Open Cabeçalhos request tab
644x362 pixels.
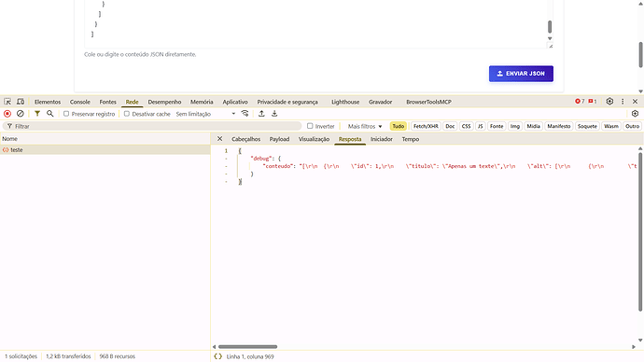click(x=245, y=139)
